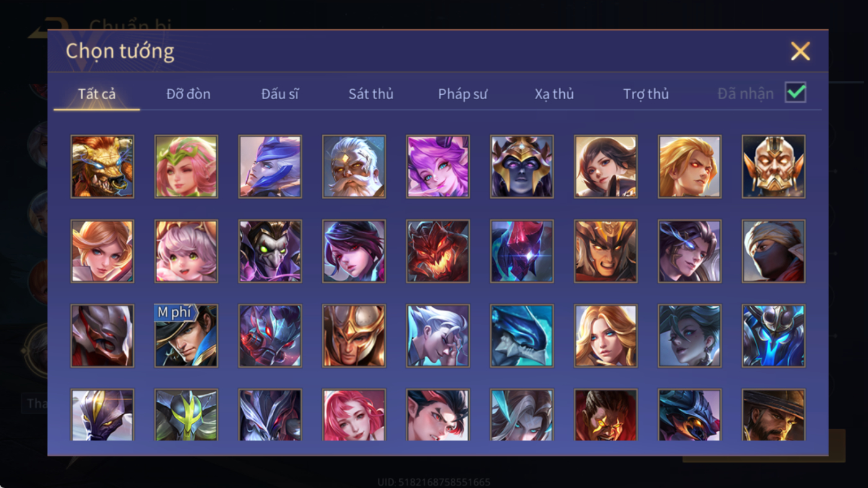Toggle the Đã nhận checkbox
Viewport: 868px width, 488px height.
point(795,92)
